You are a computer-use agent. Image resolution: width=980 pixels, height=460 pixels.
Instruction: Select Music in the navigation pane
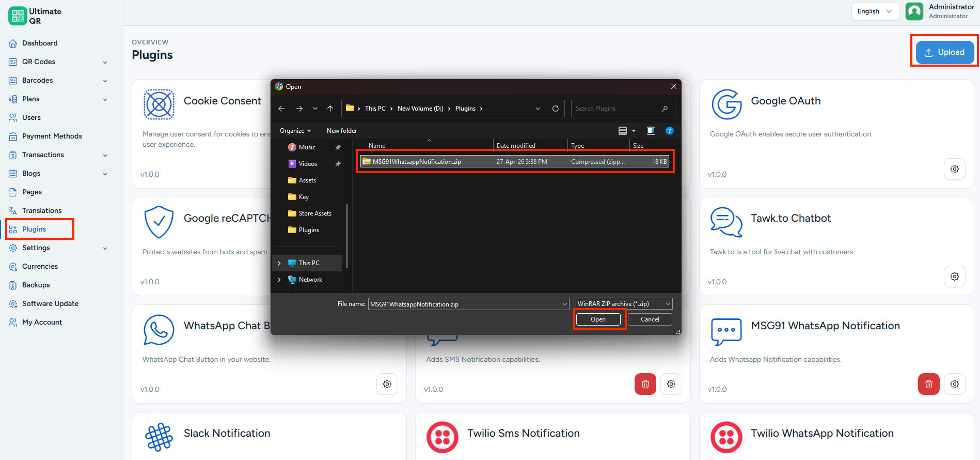[x=307, y=147]
